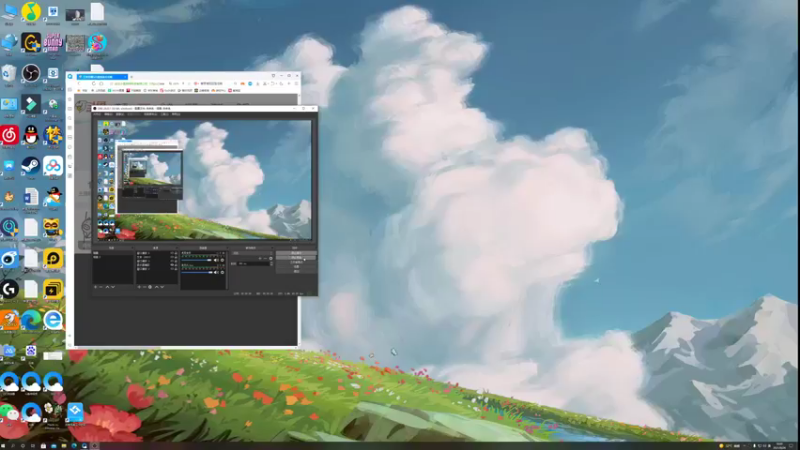Open the OBS scene transition dropdown
Screen dimensions: 800x450
click(x=252, y=253)
